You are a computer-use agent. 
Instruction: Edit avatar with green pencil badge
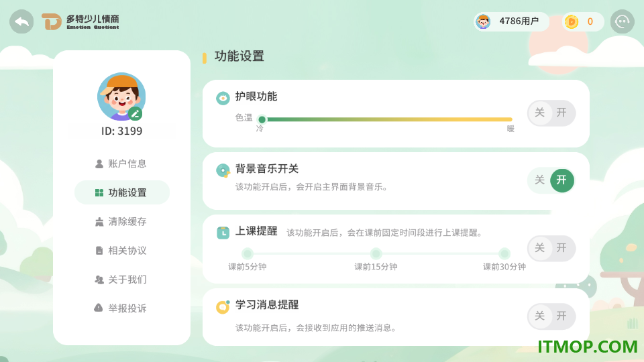pos(135,114)
